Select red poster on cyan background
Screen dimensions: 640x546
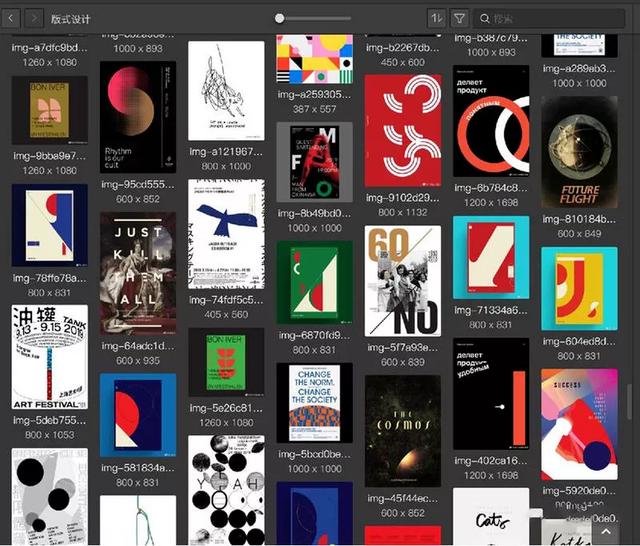[x=491, y=257]
